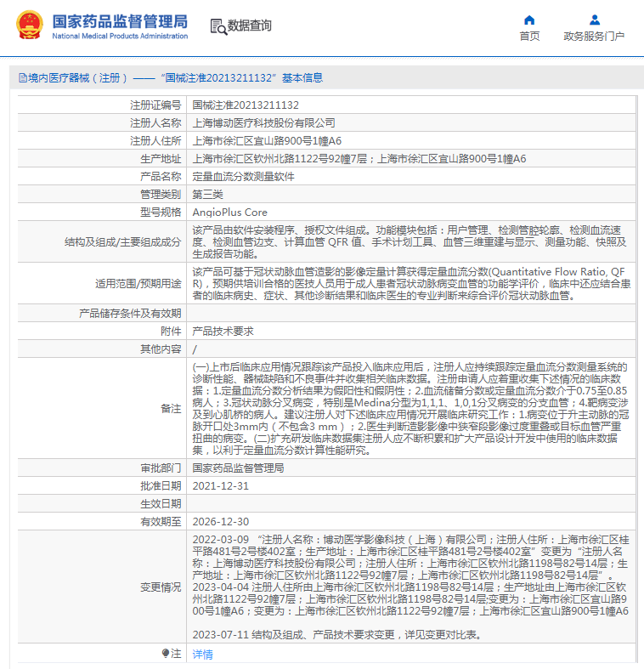
Task: Click the 产品名称 label
Action: click(161, 177)
